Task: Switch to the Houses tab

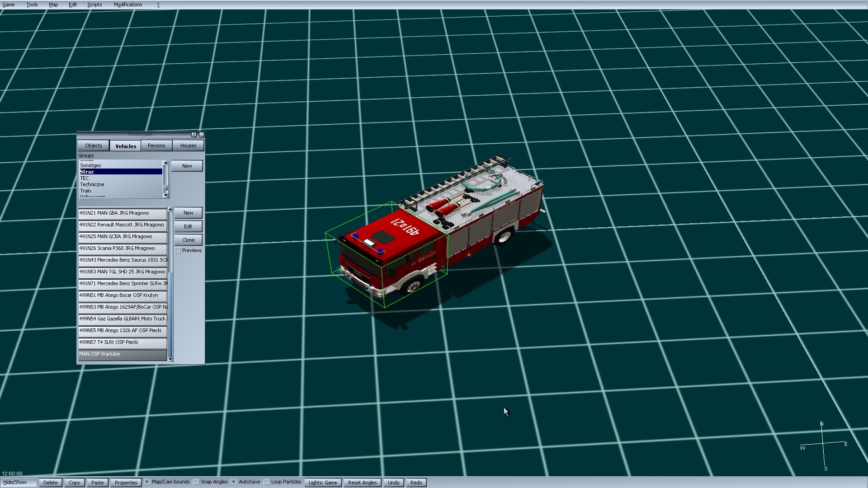Action: 189,145
